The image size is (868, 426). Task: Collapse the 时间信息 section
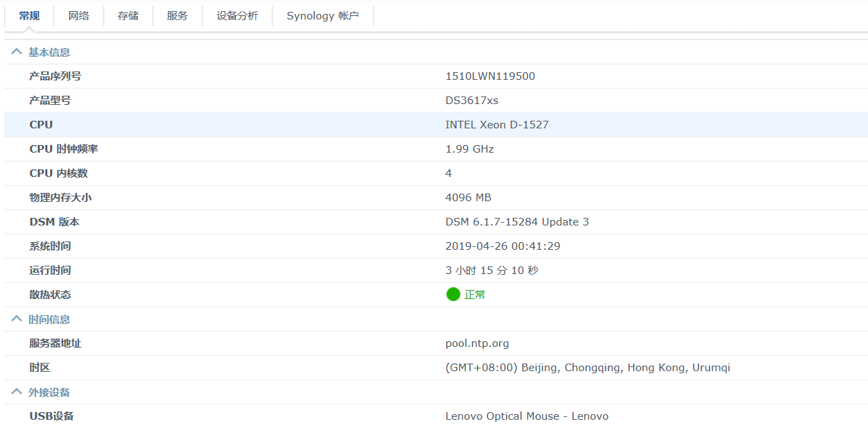(16, 318)
